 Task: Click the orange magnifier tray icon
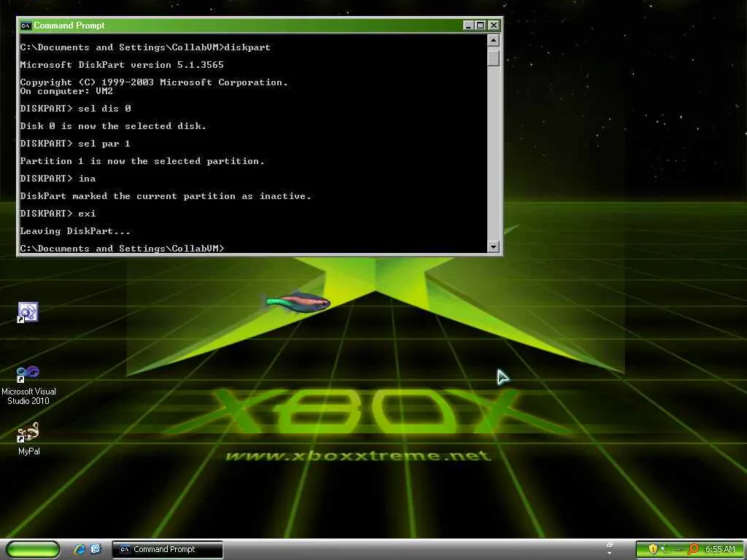[x=693, y=549]
